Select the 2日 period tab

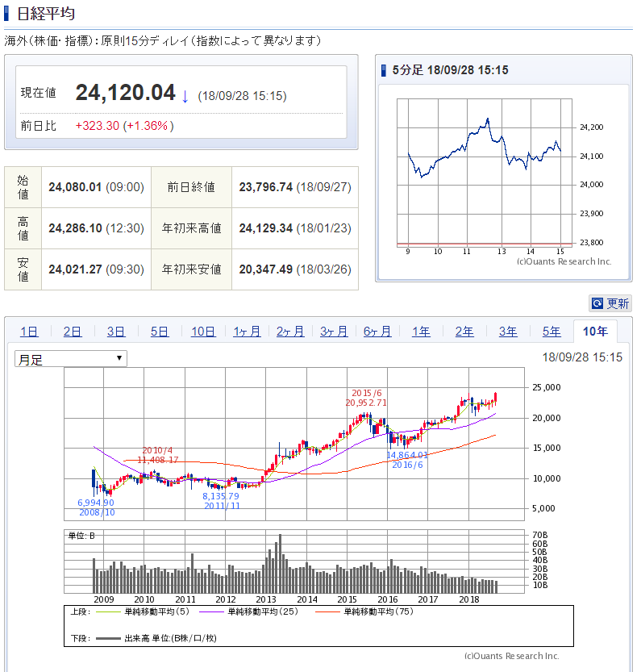(73, 332)
